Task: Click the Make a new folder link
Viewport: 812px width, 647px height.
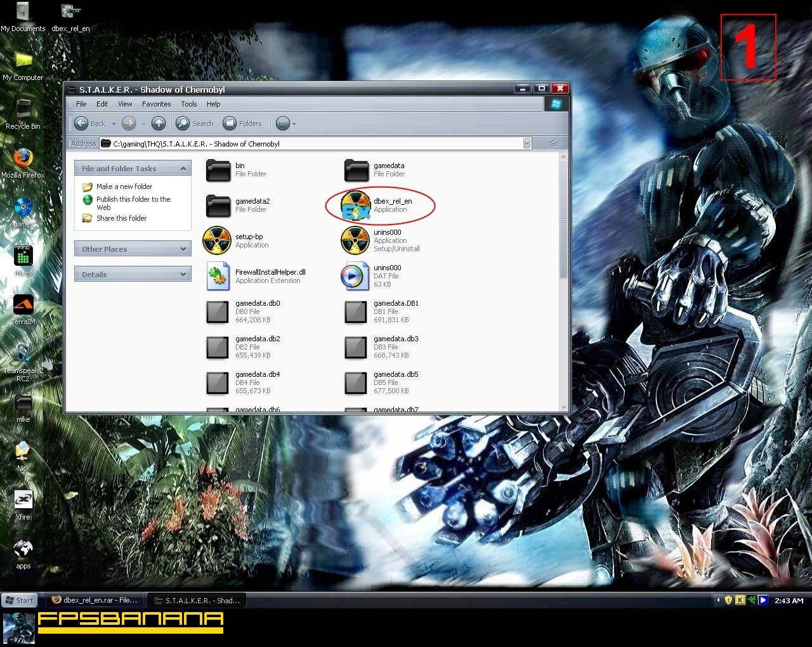Action: (x=124, y=186)
